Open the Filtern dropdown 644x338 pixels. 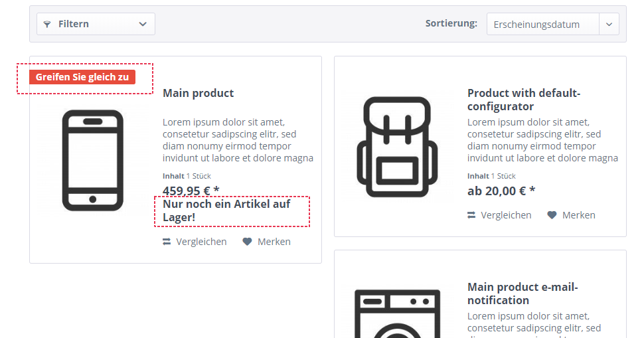pos(96,24)
